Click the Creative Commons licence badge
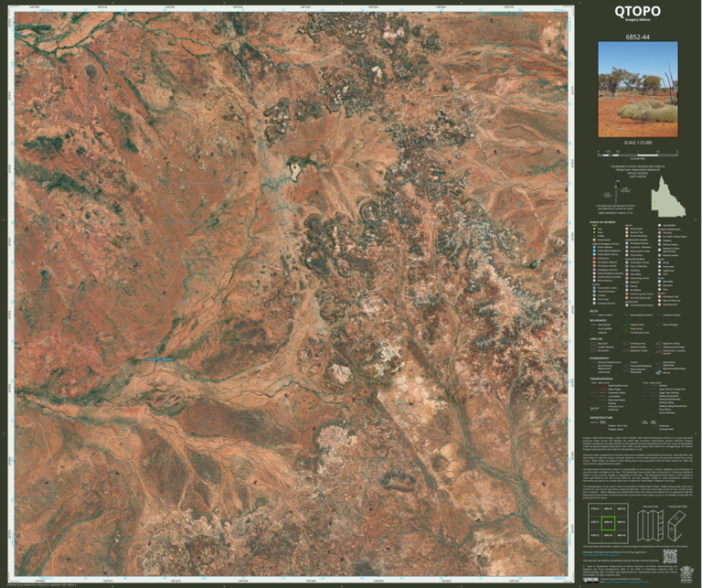This screenshot has width=702, height=588. (590, 581)
